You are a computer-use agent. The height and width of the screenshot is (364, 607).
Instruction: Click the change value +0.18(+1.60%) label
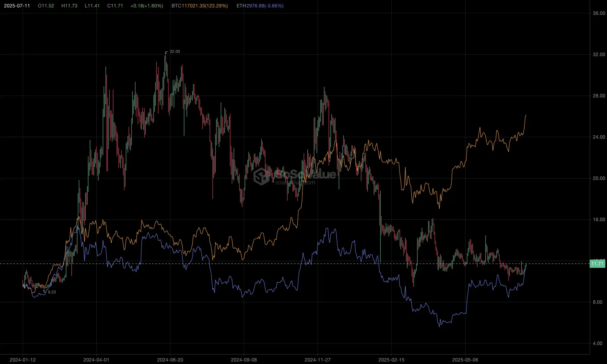[x=147, y=6]
